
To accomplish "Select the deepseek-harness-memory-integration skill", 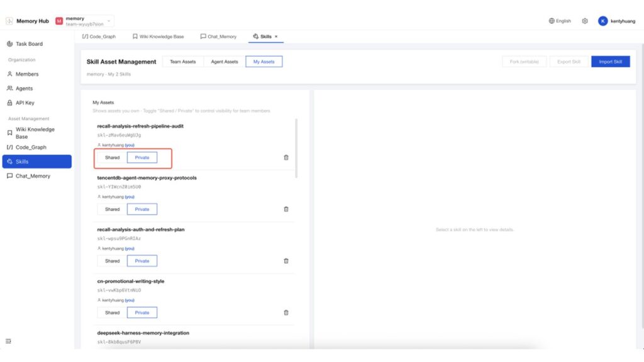I will pyautogui.click(x=143, y=333).
